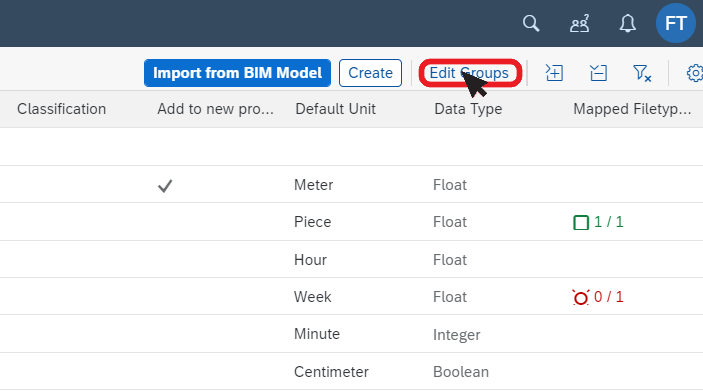Click Import from BIM Model button
The height and width of the screenshot is (392, 703).
(x=237, y=73)
